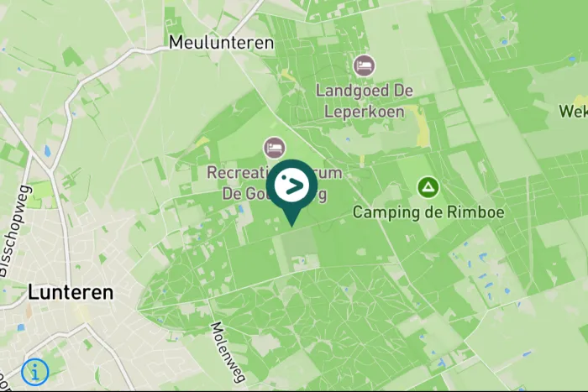
Task: Select the green camping tent icon
Action: pyautogui.click(x=428, y=187)
